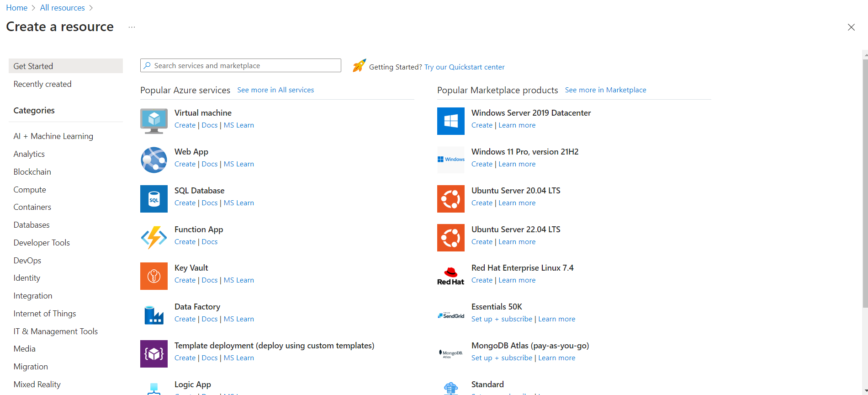This screenshot has height=395, width=868.
Task: Open the IT & Management Tools category
Action: (x=56, y=331)
